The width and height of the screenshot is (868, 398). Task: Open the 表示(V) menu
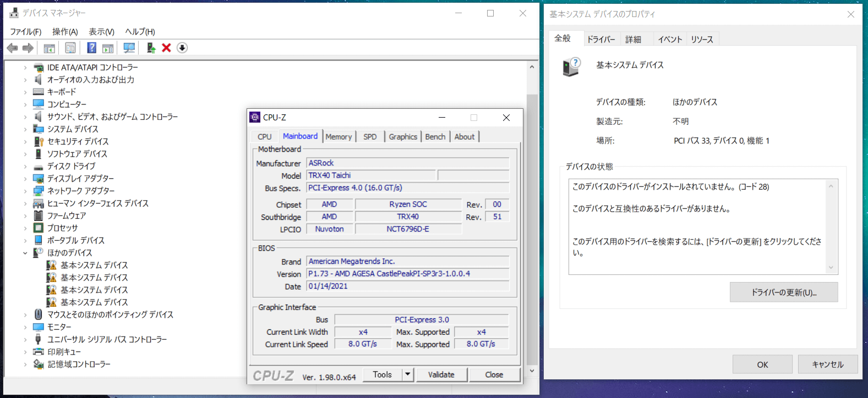(102, 32)
